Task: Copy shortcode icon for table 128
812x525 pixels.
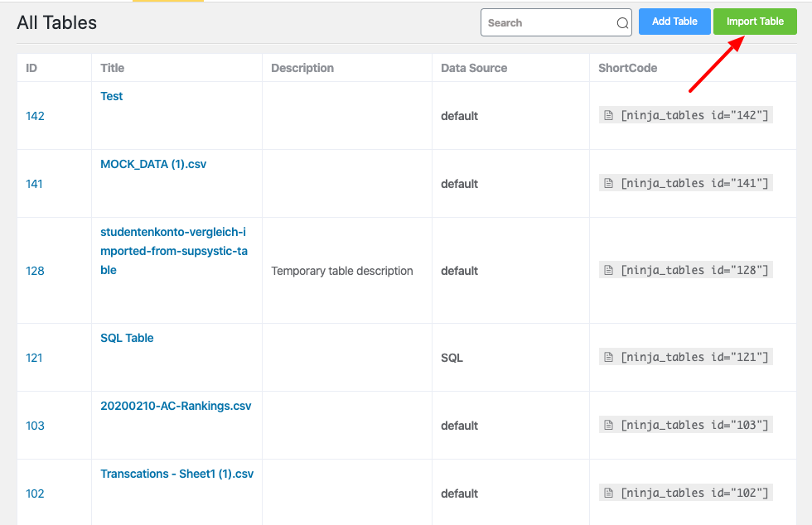Action: pyautogui.click(x=608, y=271)
